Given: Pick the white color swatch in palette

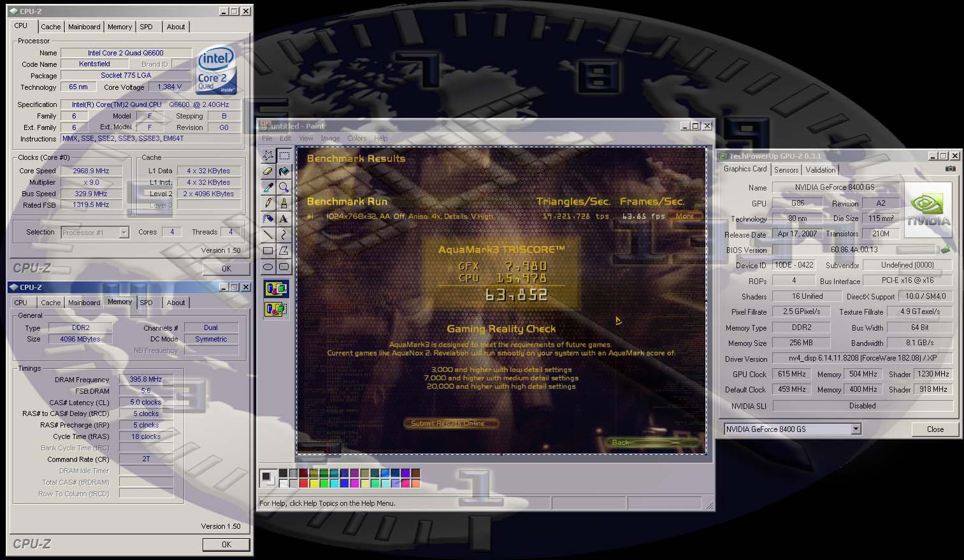Looking at the screenshot, I should click(283, 483).
